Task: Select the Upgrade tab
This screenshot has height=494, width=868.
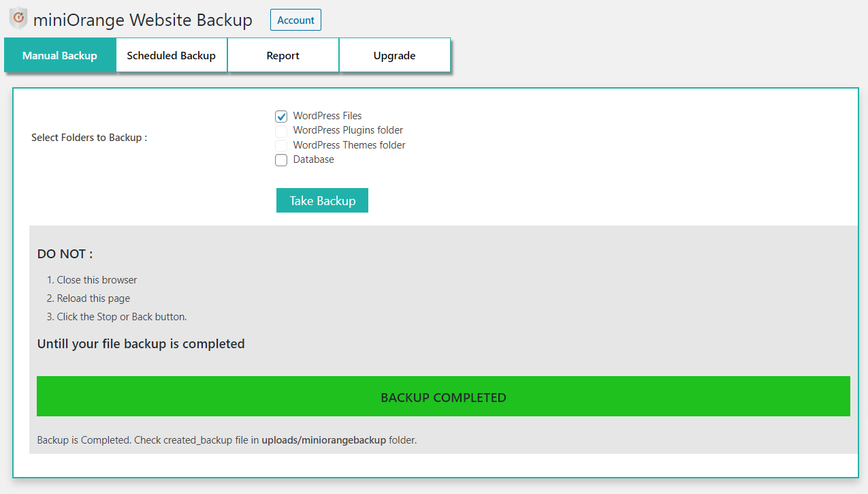Action: 395,56
